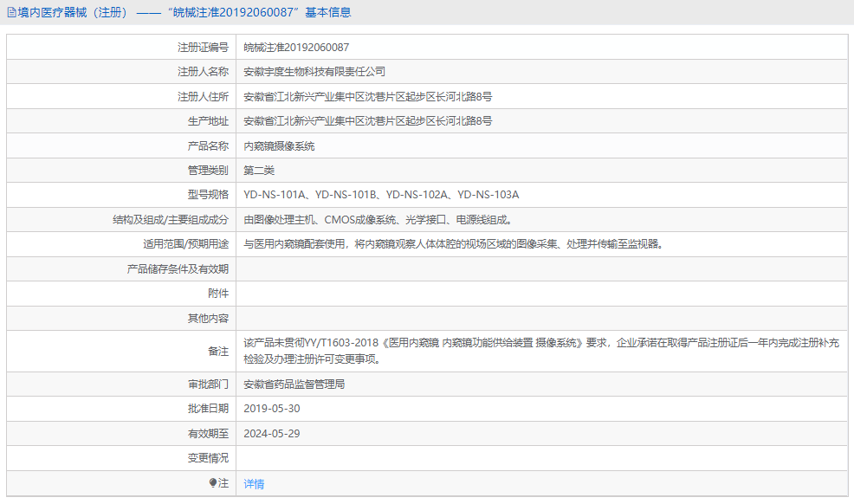Screen dimensions: 854x504
Task: Click the lightbulb icon beside 注
Action: coord(213,482)
